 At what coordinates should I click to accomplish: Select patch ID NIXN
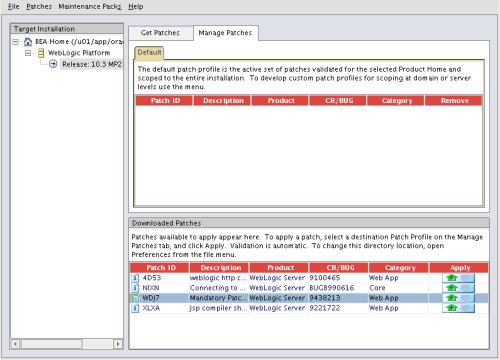click(151, 288)
